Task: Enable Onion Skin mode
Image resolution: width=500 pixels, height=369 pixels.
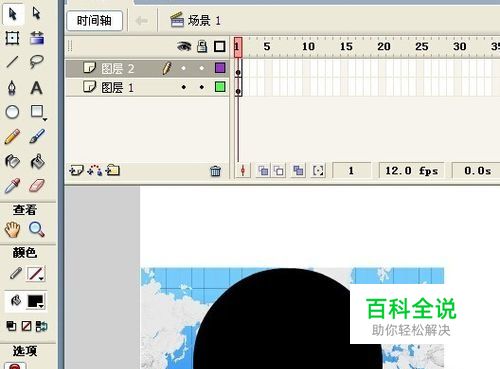Action: pyautogui.click(x=263, y=171)
